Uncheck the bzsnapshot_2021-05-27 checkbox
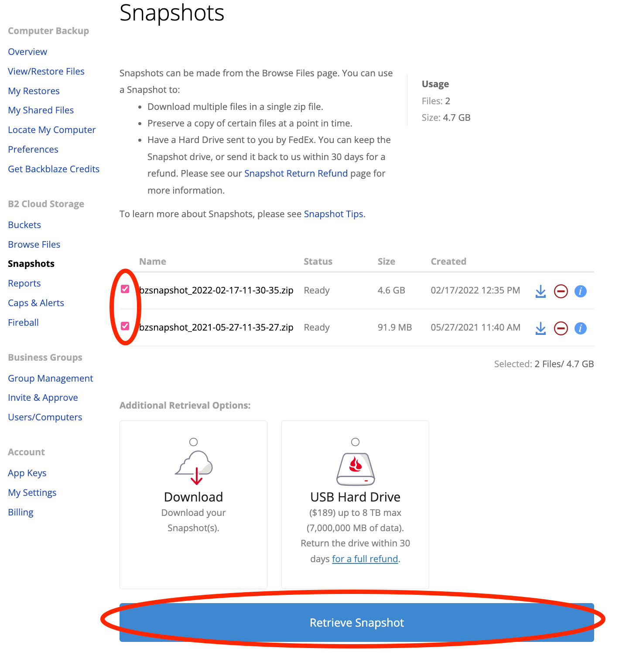Screen dimensions: 619x672 pyautogui.click(x=125, y=326)
